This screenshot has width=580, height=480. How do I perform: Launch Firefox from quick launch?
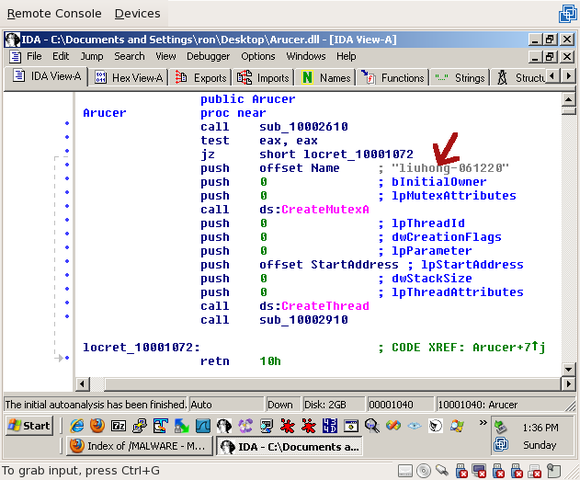pyautogui.click(x=97, y=426)
